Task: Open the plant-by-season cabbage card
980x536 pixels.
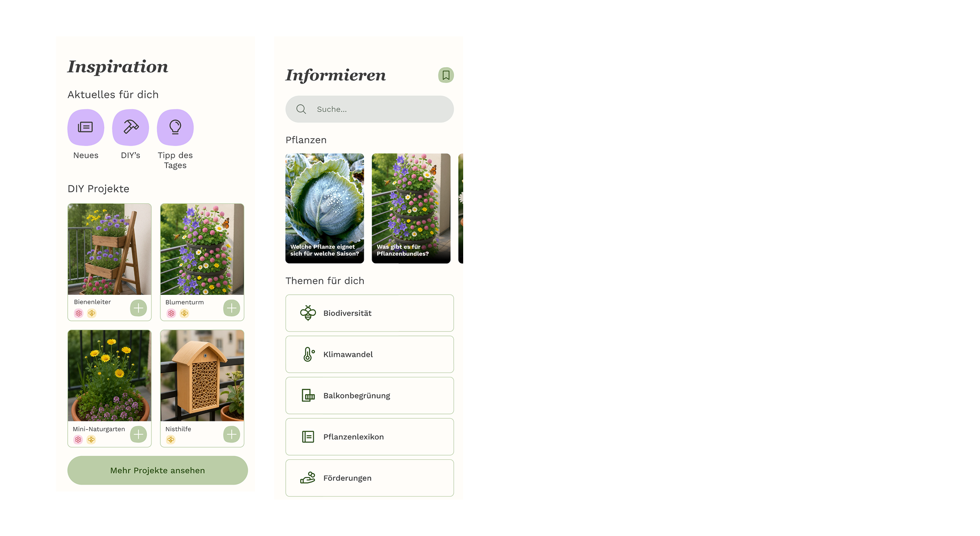Action: 324,208
